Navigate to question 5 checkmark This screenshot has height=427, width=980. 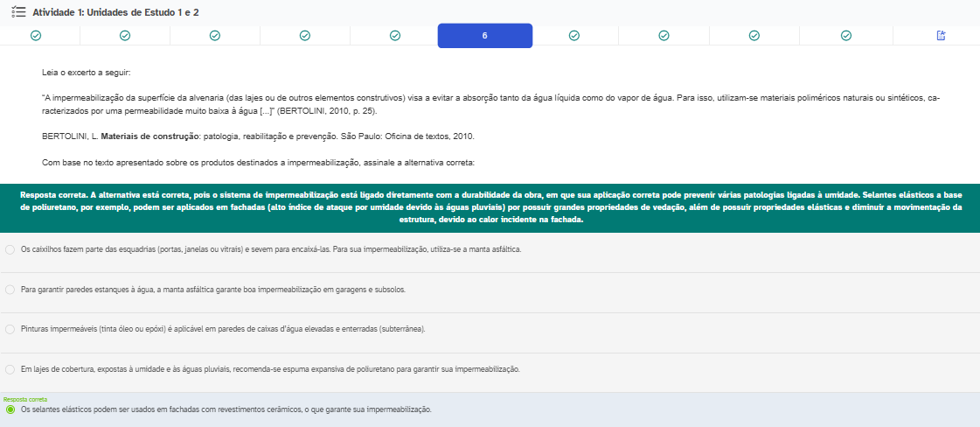[395, 36]
